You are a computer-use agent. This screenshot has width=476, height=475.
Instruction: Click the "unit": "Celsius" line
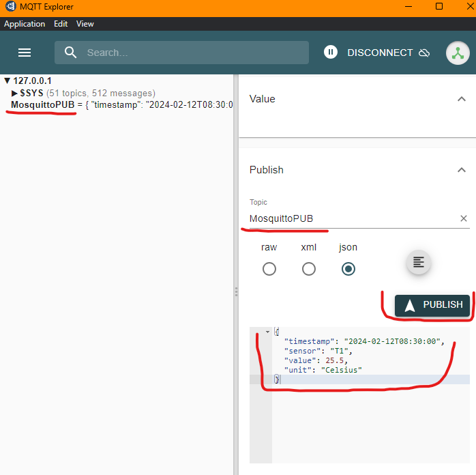click(323, 370)
